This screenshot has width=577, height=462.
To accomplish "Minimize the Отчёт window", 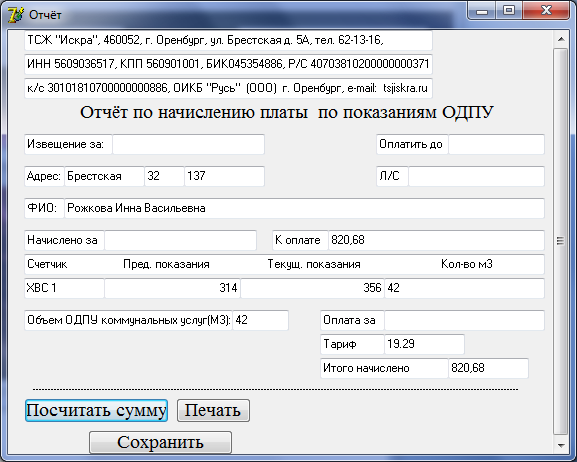I will coord(482,11).
